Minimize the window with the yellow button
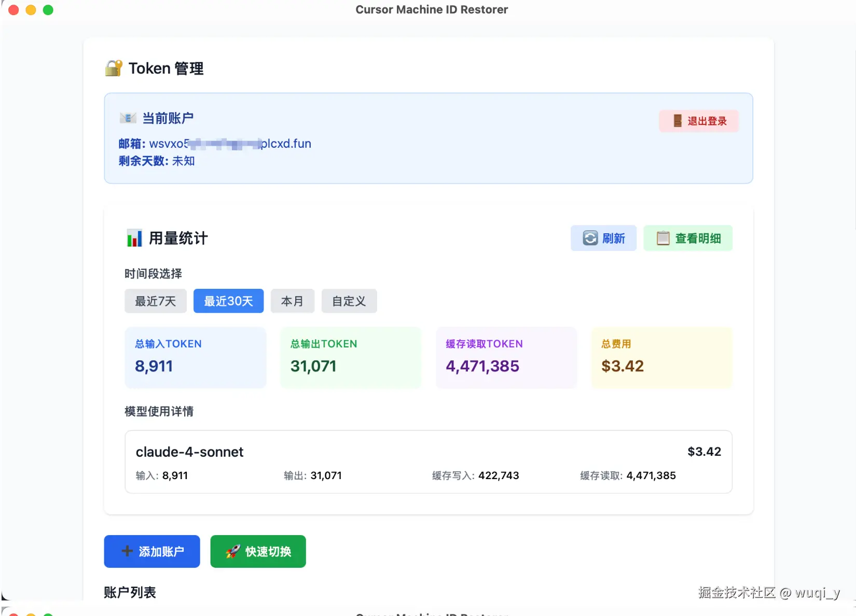Viewport: 856px width, 616px height. 31,10
